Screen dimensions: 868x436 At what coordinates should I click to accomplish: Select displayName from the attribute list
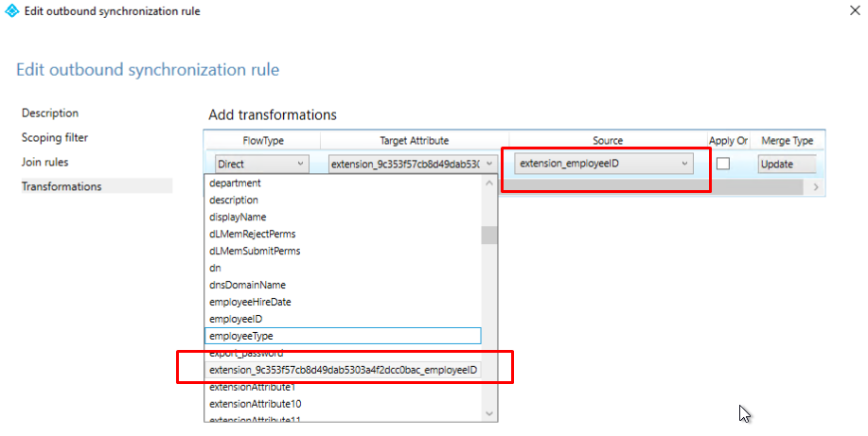[238, 217]
